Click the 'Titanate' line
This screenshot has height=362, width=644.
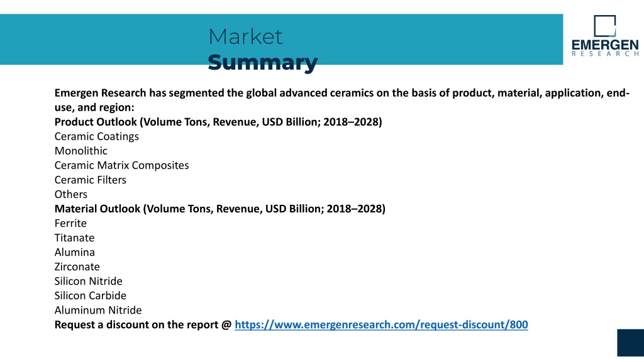click(x=74, y=238)
